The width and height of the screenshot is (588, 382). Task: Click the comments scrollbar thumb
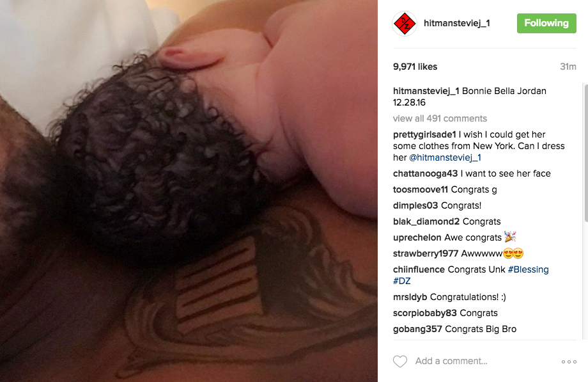click(x=585, y=152)
